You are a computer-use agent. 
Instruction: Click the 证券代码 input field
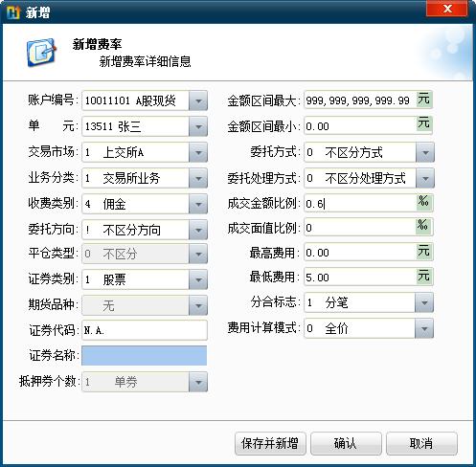[145, 330]
